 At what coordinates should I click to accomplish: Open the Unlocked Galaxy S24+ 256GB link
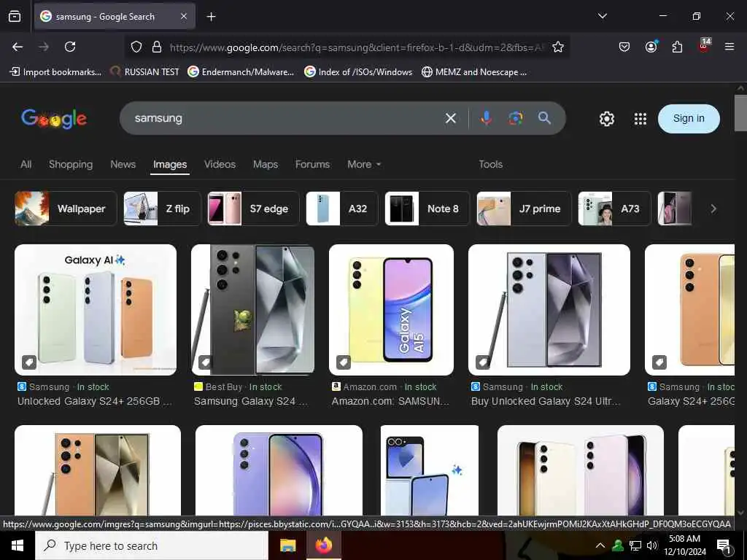tap(95, 402)
